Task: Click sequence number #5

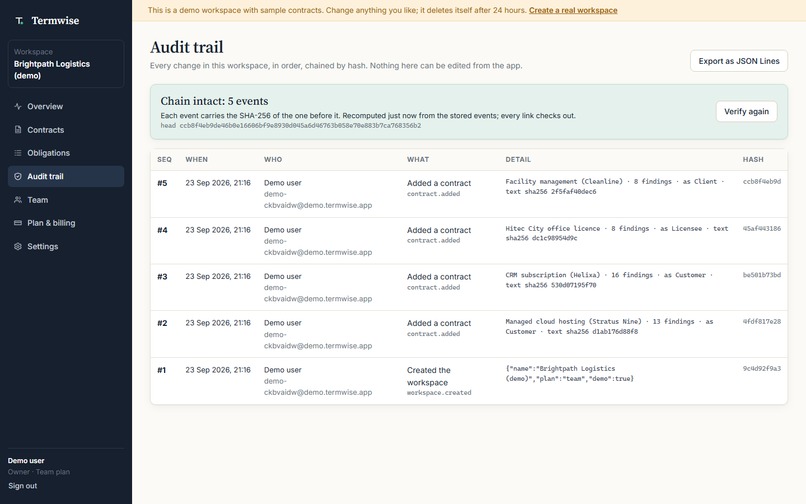Action: click(162, 183)
